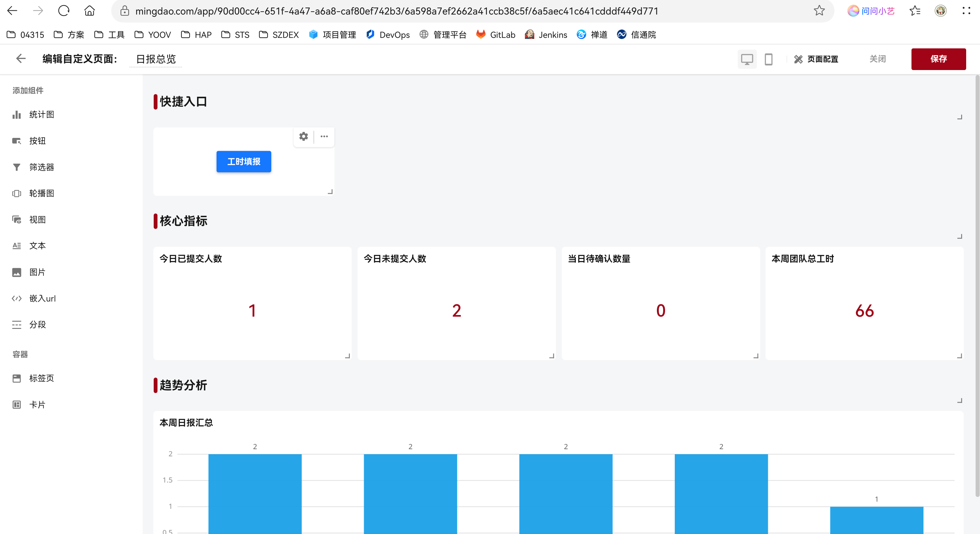Switch to mobile layout preview
The image size is (980, 534).
pos(768,59)
